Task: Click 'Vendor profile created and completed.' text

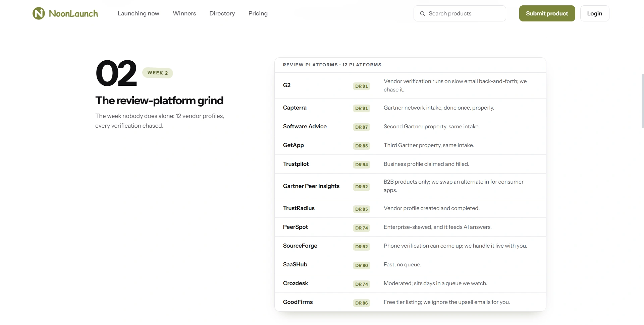Action: 432,208
